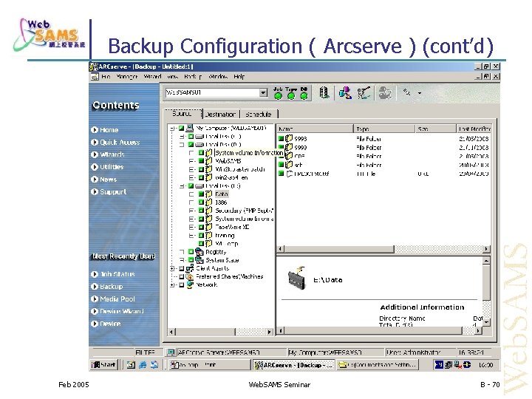The height and width of the screenshot is (399, 532).
Task: Click the Registry icon in tree
Action: [x=199, y=252]
